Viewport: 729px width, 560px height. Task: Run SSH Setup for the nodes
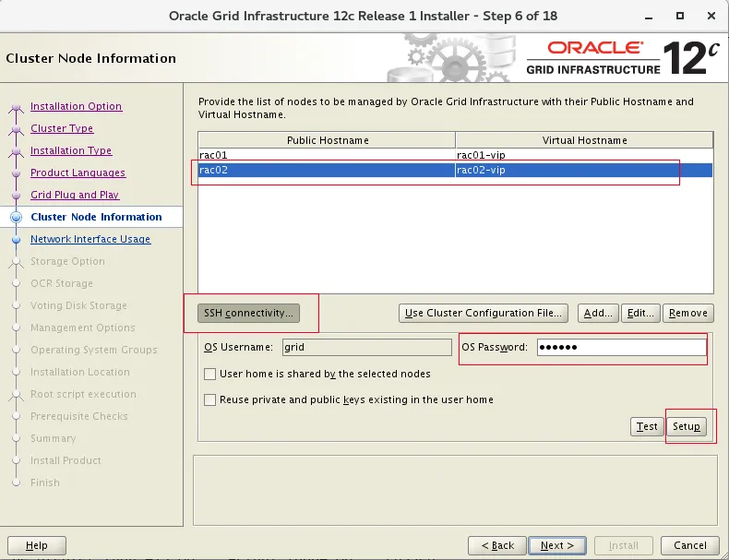tap(687, 426)
